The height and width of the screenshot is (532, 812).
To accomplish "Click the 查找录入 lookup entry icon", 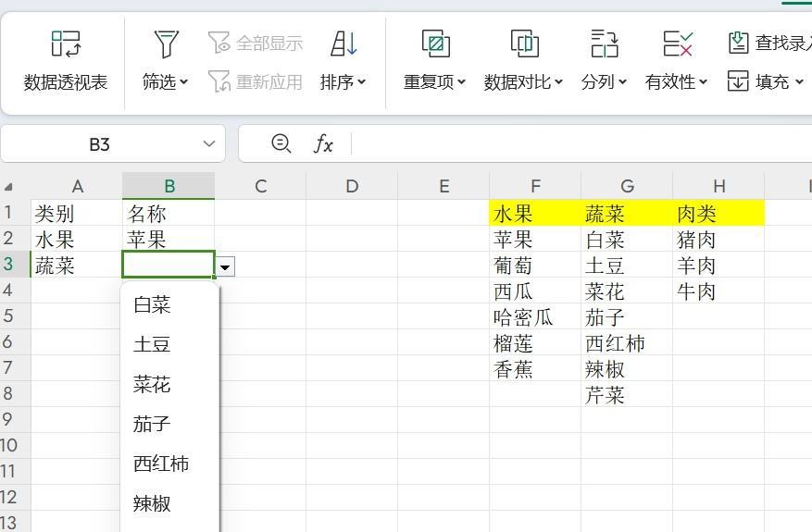I will pos(739,43).
